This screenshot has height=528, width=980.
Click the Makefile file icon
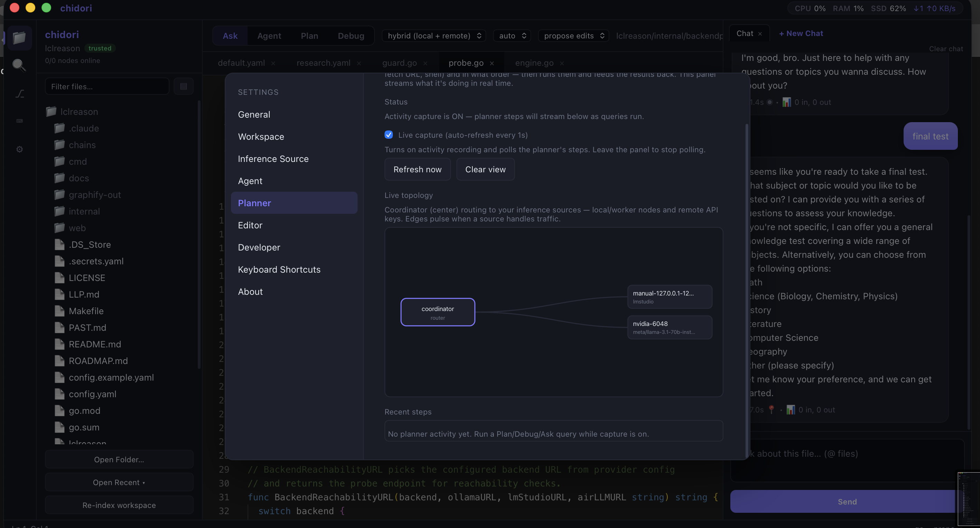tap(59, 311)
